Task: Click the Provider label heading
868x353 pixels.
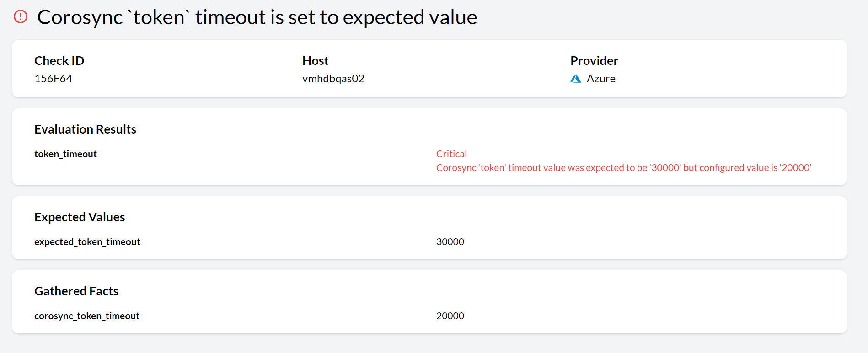Action: click(594, 61)
